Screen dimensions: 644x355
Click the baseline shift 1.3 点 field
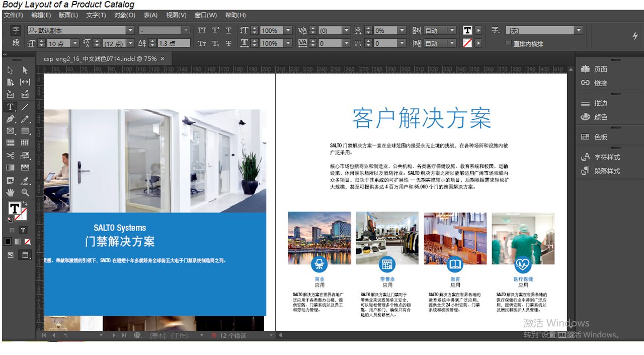tap(174, 43)
